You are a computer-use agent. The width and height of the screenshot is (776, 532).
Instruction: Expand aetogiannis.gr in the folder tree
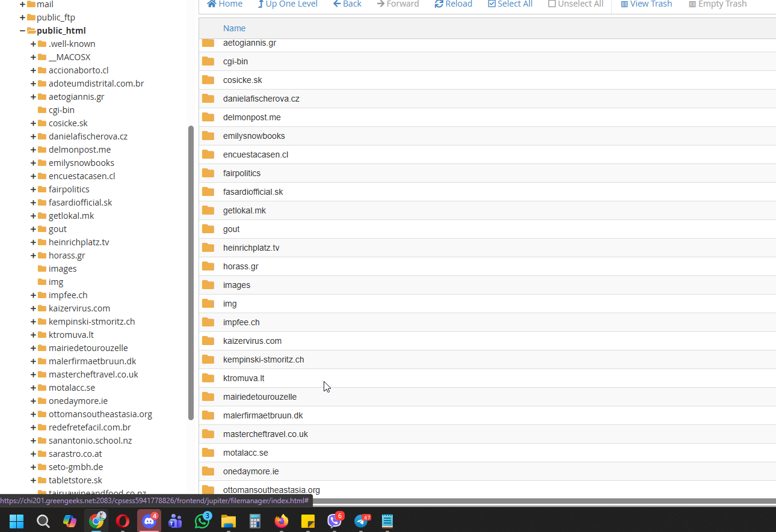pos(34,97)
